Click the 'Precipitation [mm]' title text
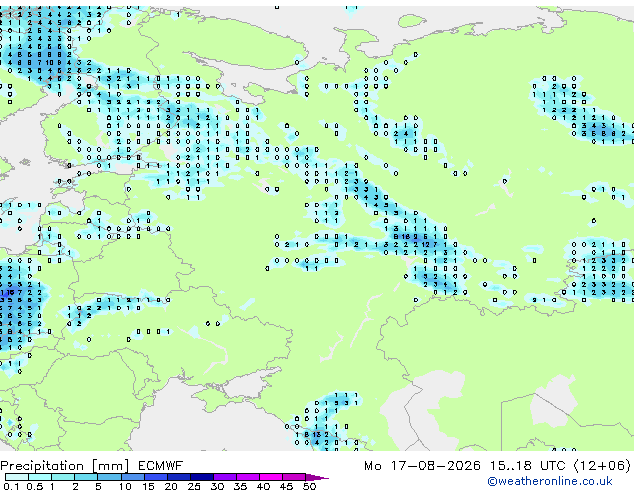This screenshot has height=490, width=634. tap(65, 466)
